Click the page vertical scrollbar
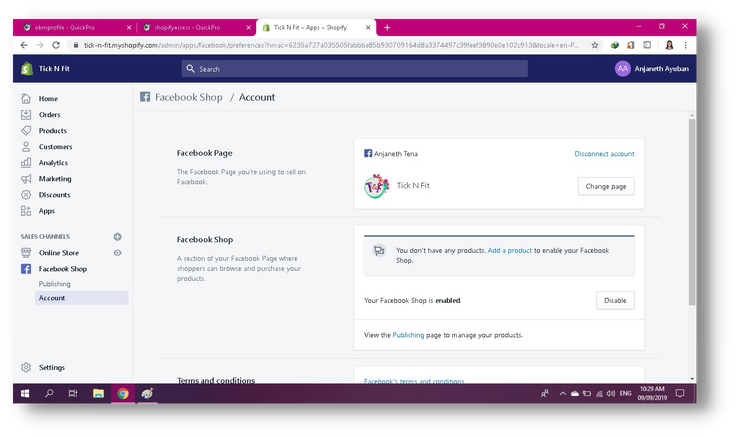The image size is (736, 437). click(x=692, y=211)
